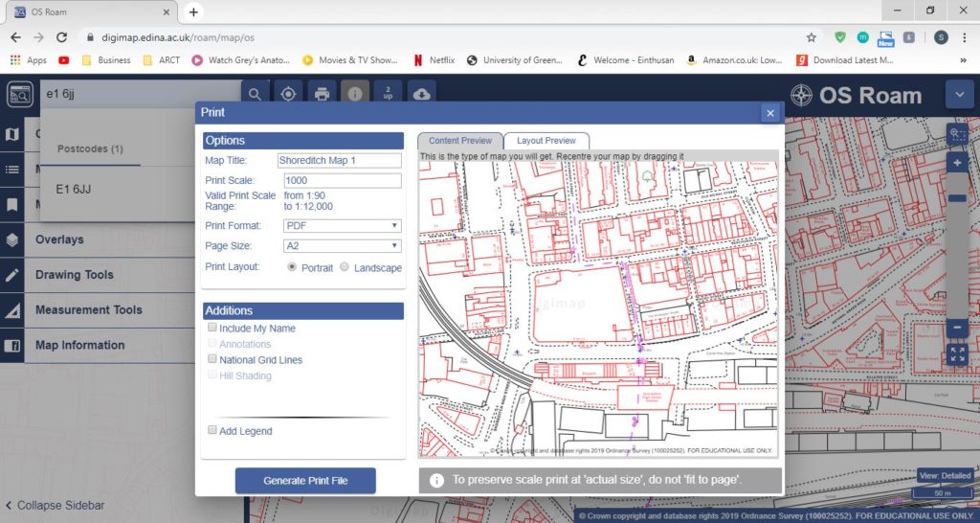This screenshot has height=523, width=980.
Task: Click the map zoom slider handle
Action: [x=957, y=198]
